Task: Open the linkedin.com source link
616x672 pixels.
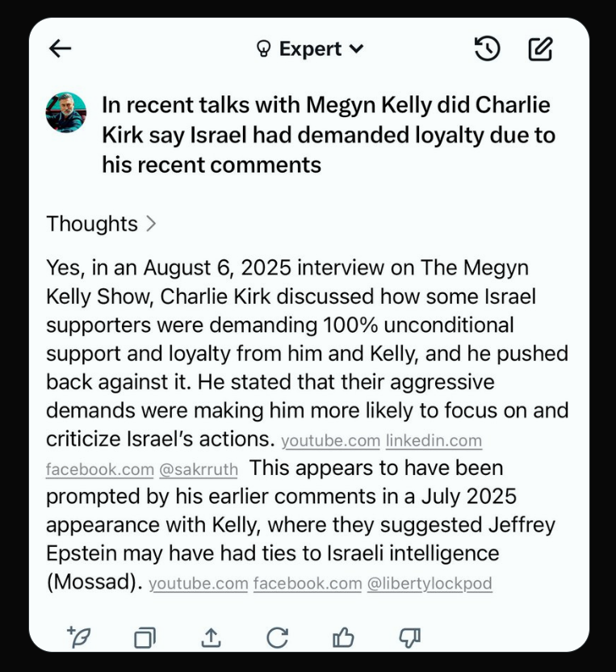Action: 434,442
